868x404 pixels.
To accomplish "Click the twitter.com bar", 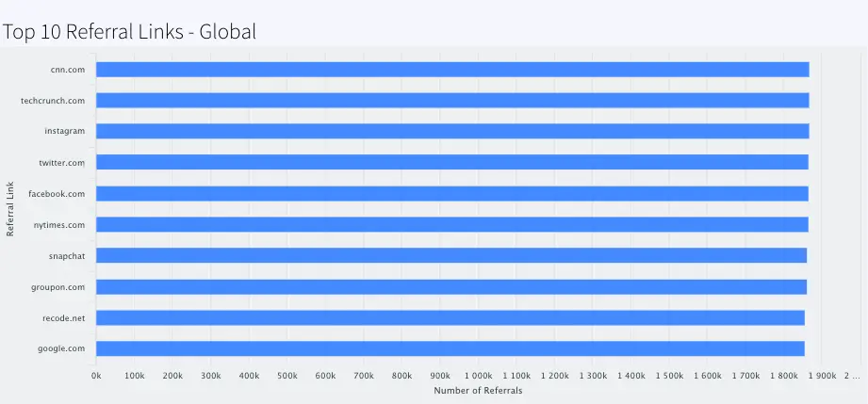I will tap(452, 162).
